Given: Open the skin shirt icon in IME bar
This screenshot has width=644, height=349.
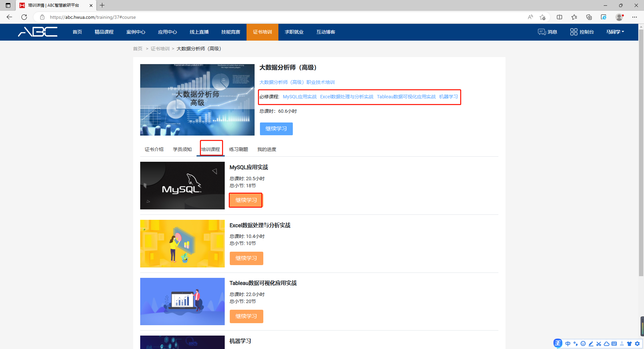Looking at the screenshot, I should click(630, 344).
